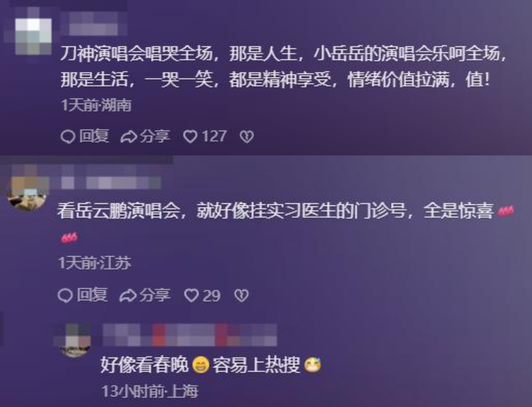Click 回复 text under the 127-like comment
532x407 pixels.
(x=94, y=136)
